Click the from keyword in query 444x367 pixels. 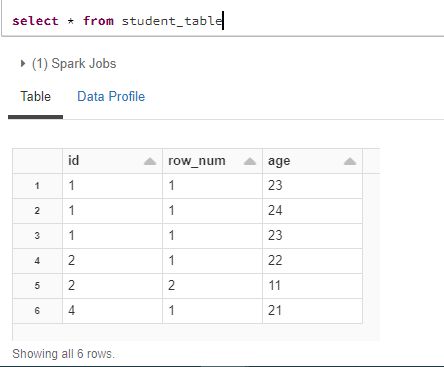click(98, 21)
